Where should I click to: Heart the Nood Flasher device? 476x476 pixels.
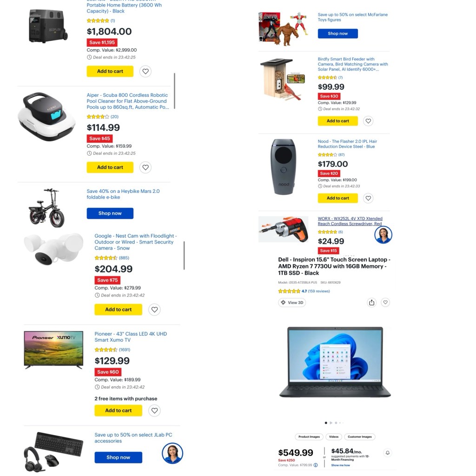click(368, 198)
